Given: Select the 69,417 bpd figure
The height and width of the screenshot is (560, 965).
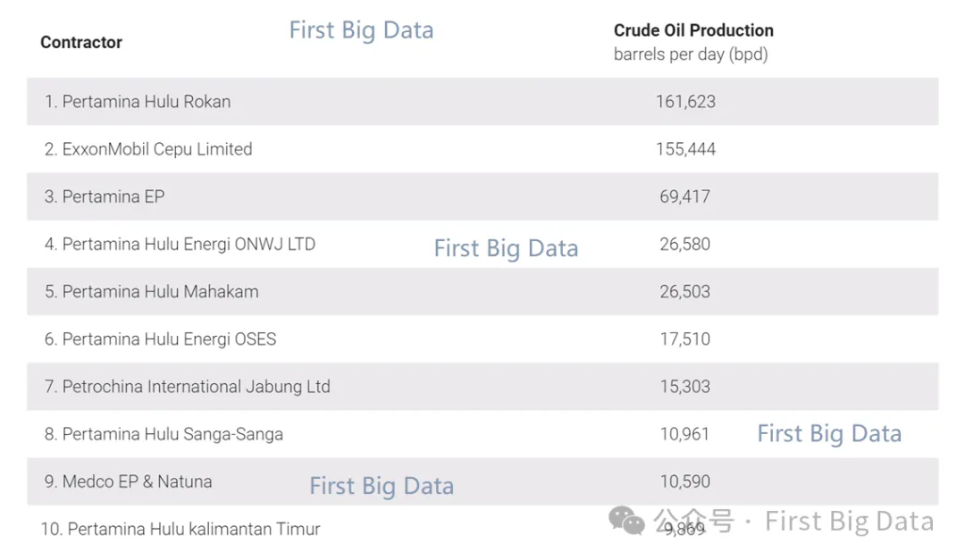Looking at the screenshot, I should coord(685,196).
